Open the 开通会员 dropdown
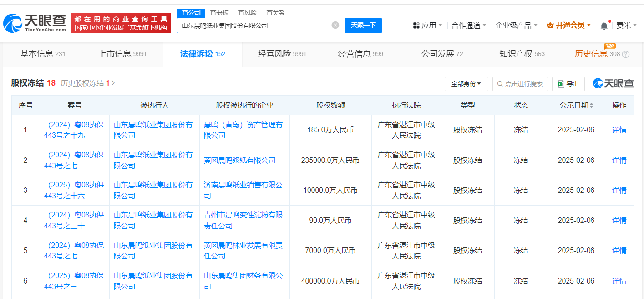 click(x=568, y=26)
